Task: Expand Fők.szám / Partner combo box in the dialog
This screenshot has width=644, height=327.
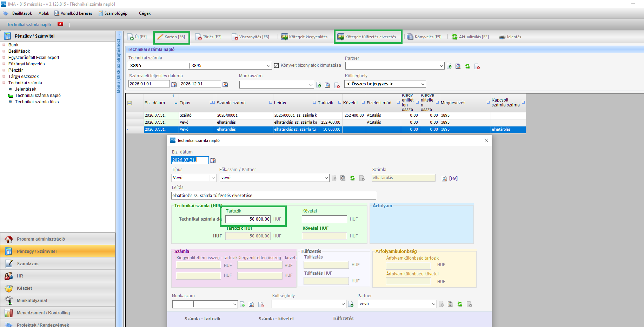Action: pos(326,178)
